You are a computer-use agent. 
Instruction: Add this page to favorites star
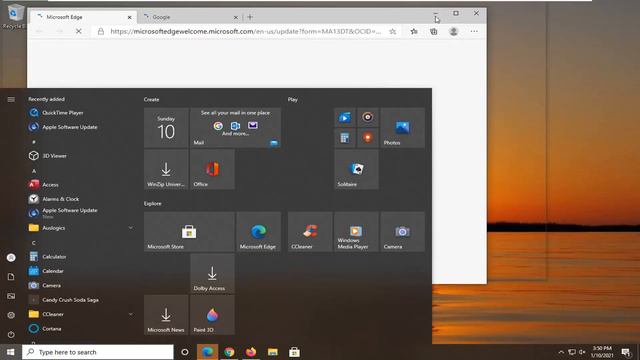392,31
